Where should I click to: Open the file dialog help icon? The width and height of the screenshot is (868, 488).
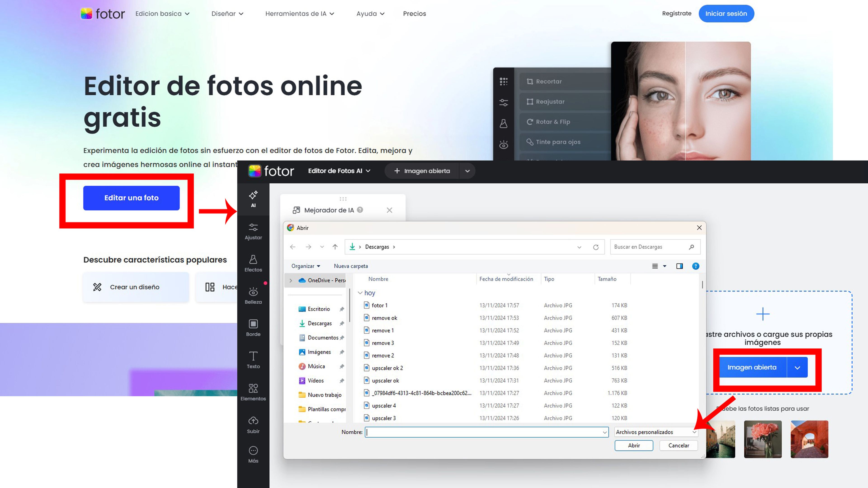point(696,266)
